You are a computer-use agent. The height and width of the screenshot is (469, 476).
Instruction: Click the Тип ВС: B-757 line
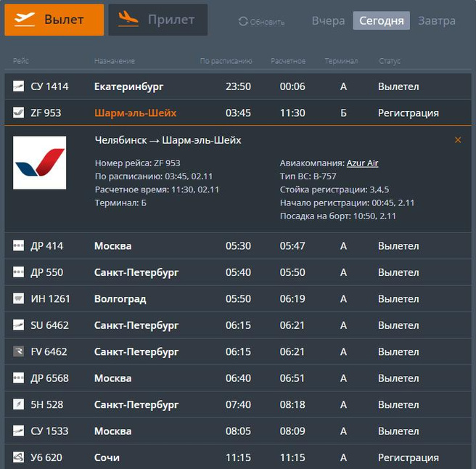pyautogui.click(x=308, y=176)
